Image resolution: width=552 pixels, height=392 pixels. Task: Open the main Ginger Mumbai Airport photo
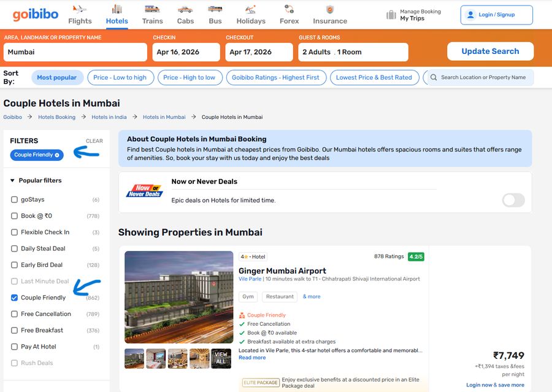179,297
